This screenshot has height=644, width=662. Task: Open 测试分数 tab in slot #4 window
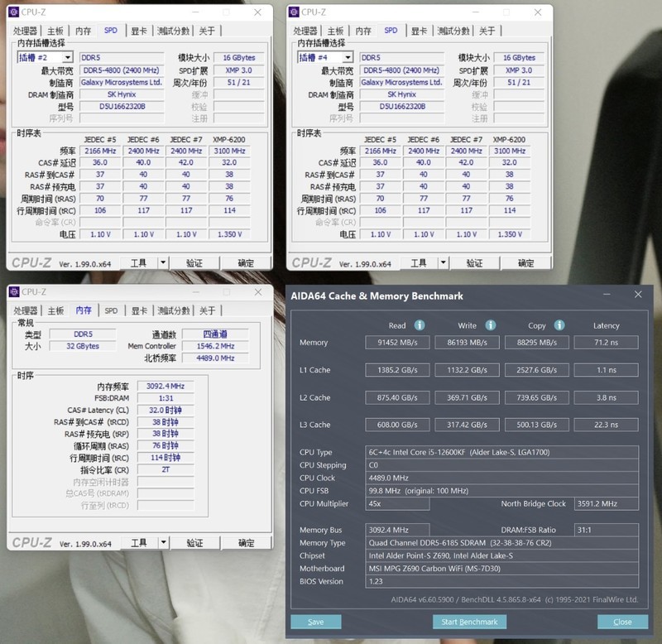click(453, 31)
